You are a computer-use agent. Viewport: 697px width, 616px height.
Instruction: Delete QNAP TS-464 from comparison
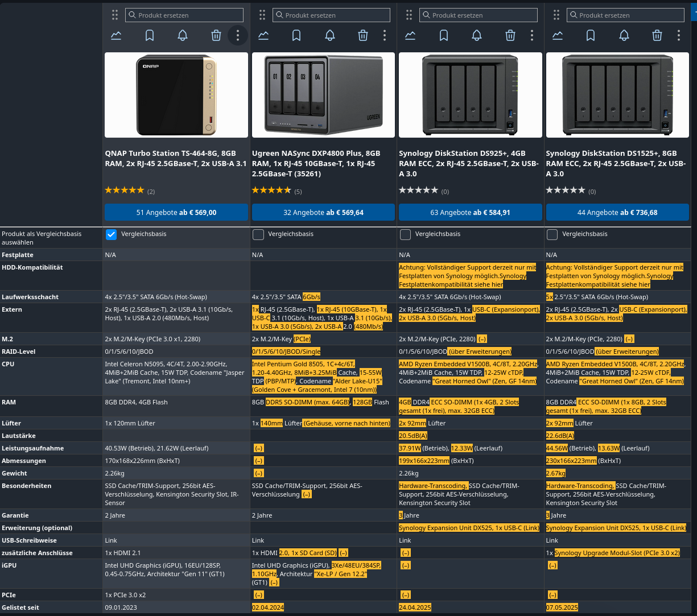(x=216, y=35)
